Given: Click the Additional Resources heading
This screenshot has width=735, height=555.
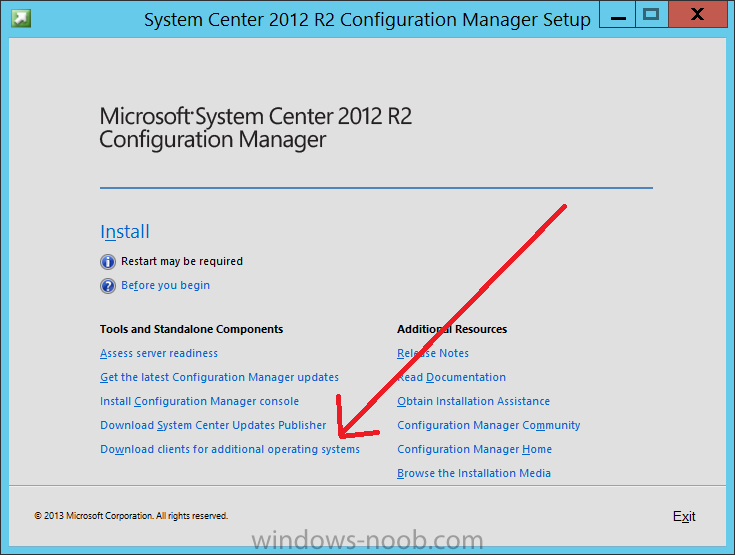Looking at the screenshot, I should [452, 329].
